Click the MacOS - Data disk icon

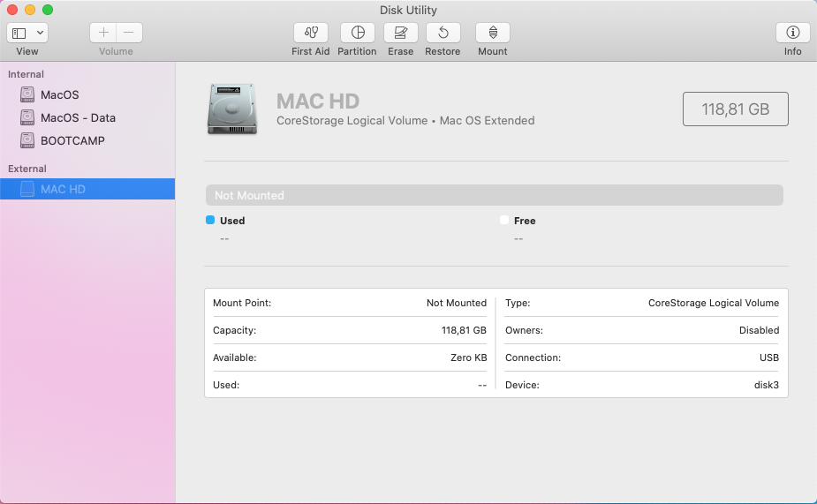point(27,117)
